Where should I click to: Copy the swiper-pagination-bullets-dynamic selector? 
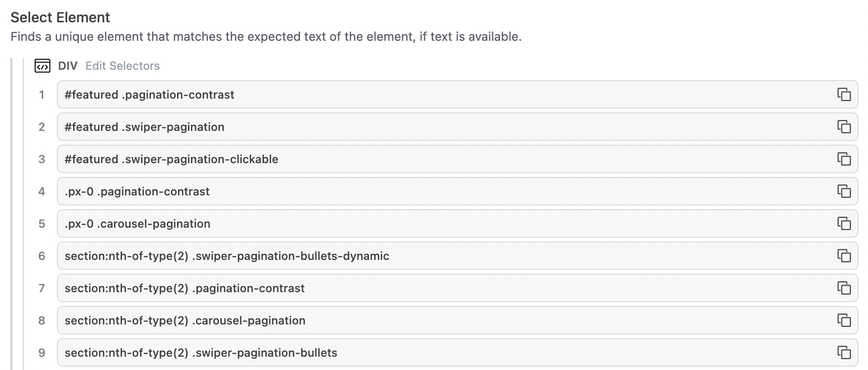[844, 256]
